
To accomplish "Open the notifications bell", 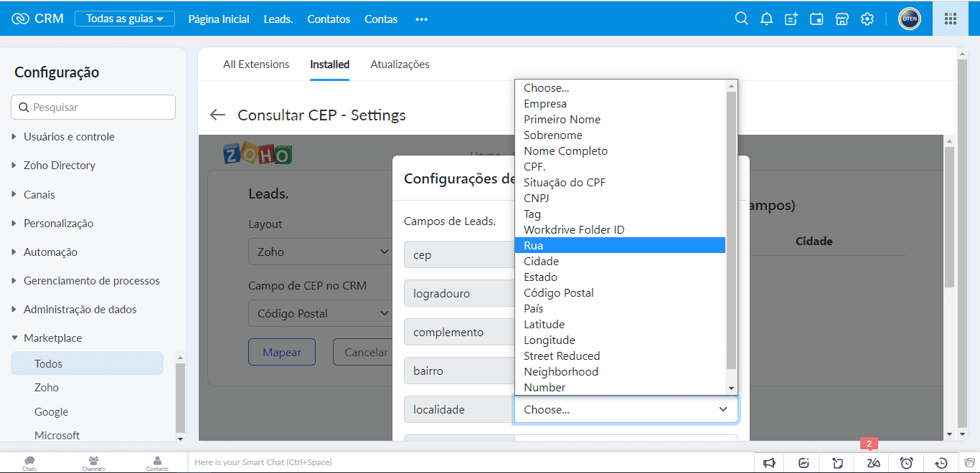I will tap(766, 19).
